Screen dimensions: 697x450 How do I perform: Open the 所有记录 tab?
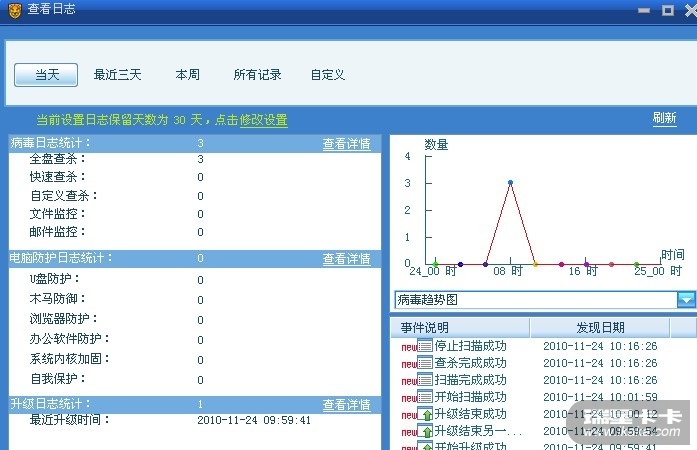(258, 75)
